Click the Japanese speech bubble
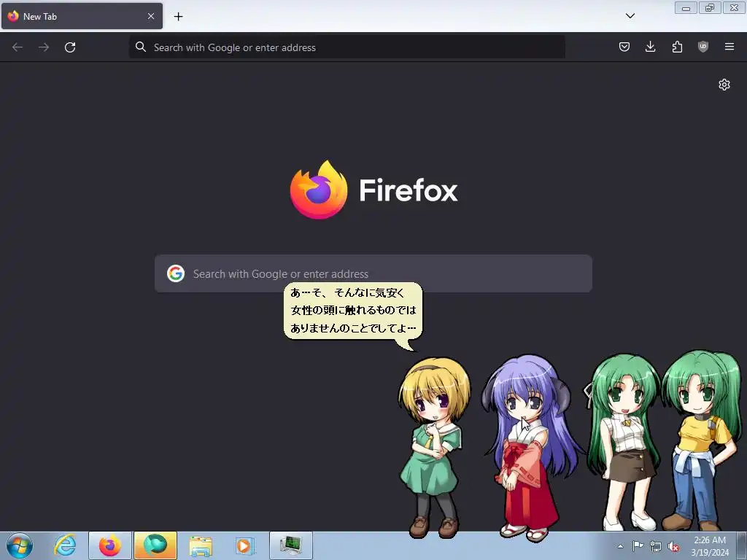 click(x=353, y=312)
